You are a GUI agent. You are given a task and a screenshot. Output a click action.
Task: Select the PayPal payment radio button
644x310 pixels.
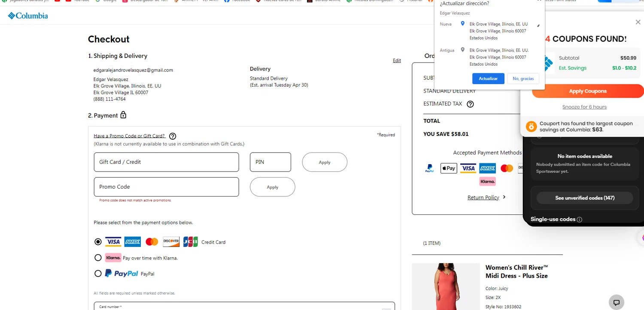(x=98, y=273)
